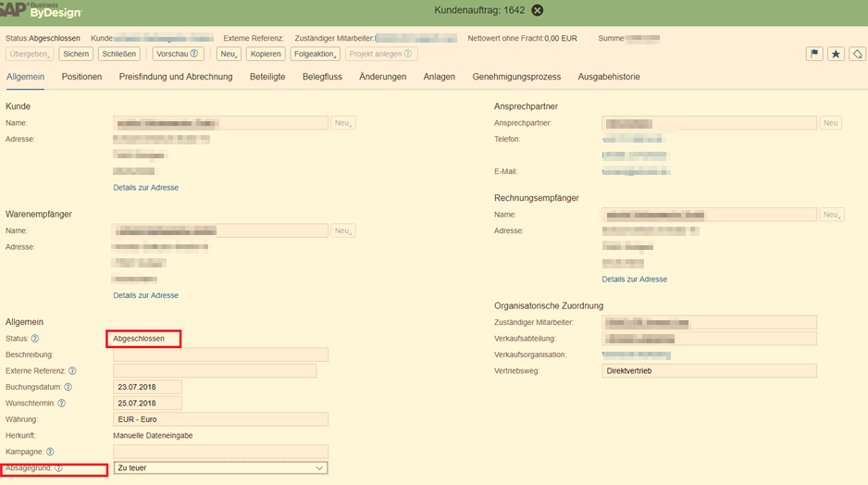Click the E-Mail address link
Screen dimensions: 868x485
tap(636, 171)
